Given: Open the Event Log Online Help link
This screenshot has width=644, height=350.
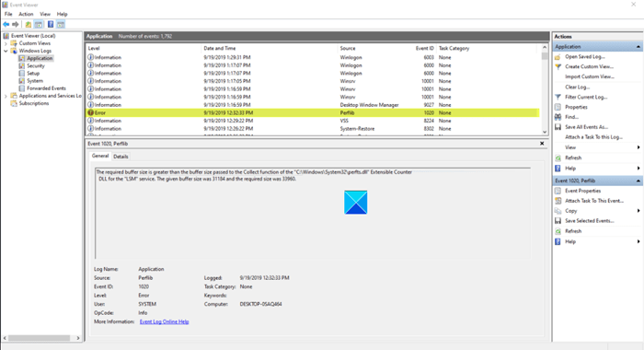Looking at the screenshot, I should click(x=165, y=321).
